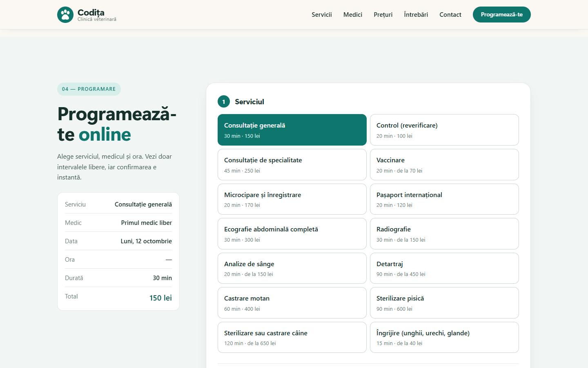
Task: Click the Programează-te header button
Action: tap(502, 15)
